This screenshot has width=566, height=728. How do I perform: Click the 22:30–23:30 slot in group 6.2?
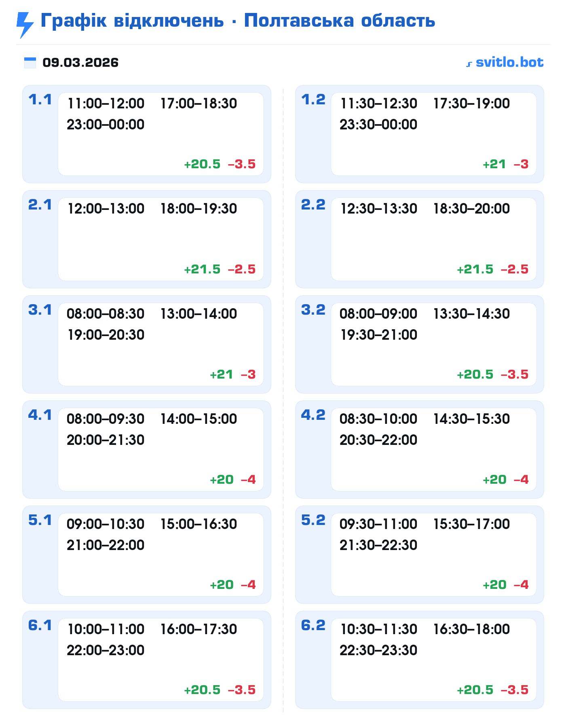(378, 650)
